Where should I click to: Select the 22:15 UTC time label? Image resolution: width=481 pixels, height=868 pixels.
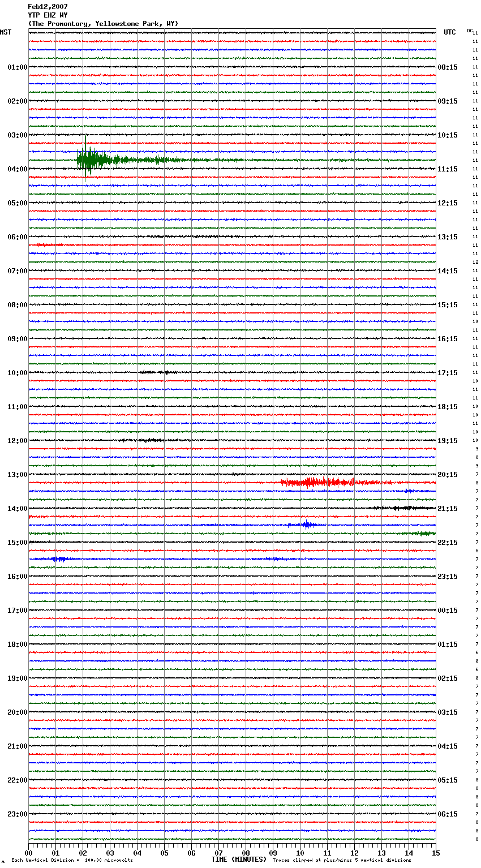448,543
